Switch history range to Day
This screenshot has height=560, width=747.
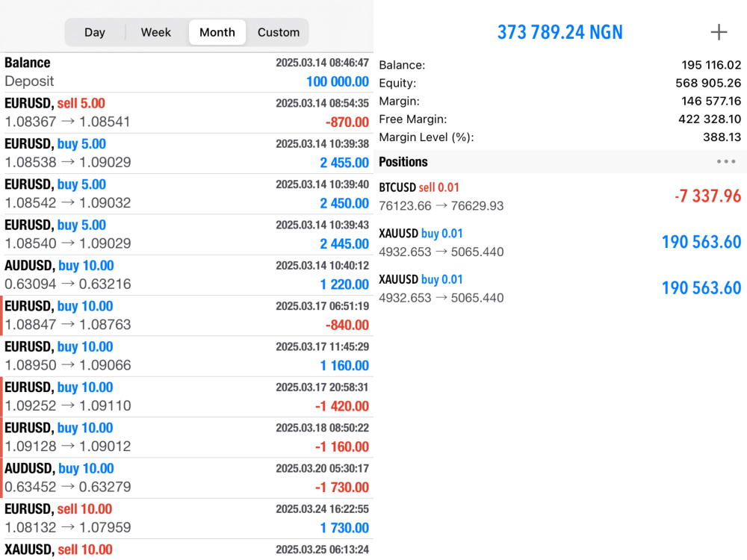click(x=94, y=32)
